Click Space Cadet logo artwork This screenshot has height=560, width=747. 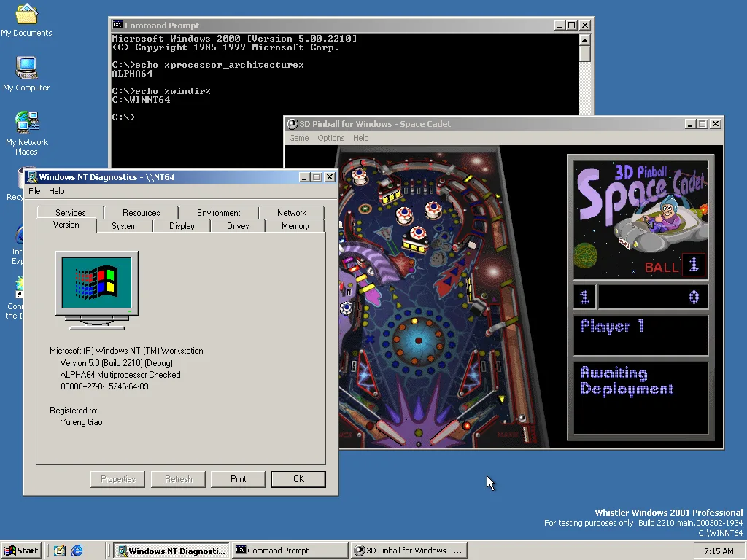(640, 219)
